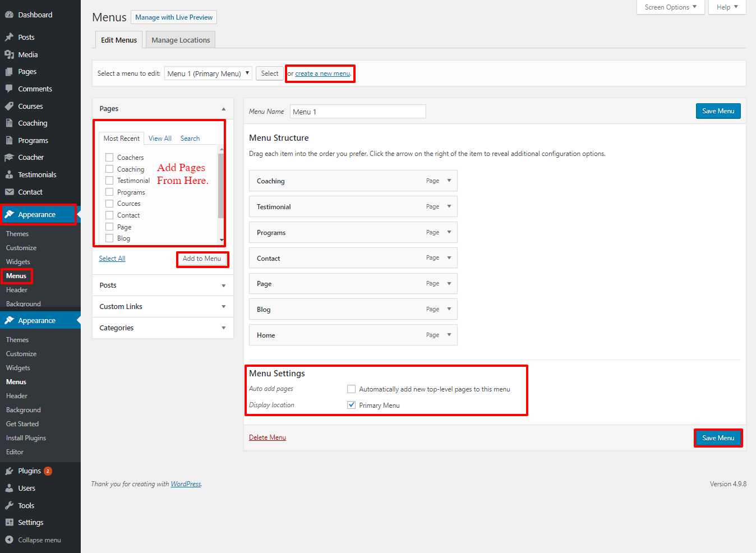This screenshot has width=756, height=553.
Task: Expand the Posts accordion section
Action: [163, 285]
